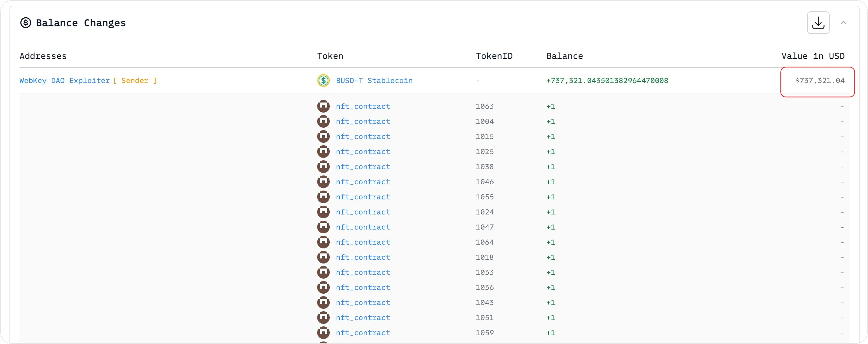The width and height of the screenshot is (868, 344).
Task: Open nft_contract link for token 1046
Action: [363, 182]
